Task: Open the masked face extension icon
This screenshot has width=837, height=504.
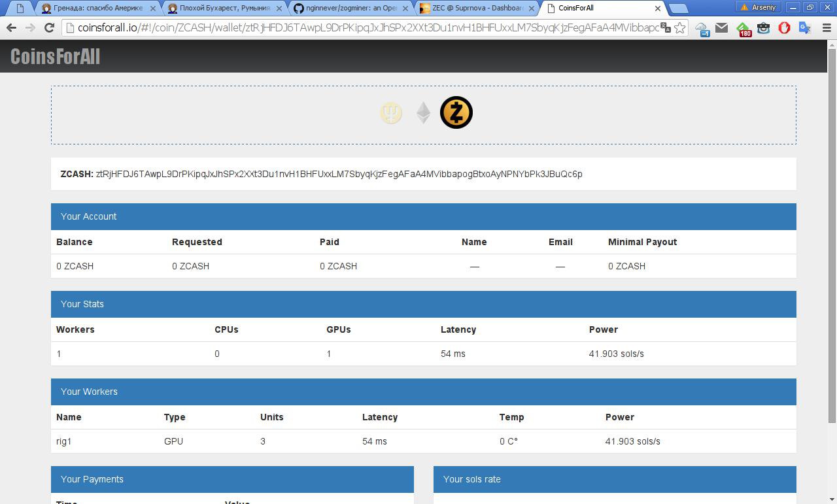Action: (763, 27)
